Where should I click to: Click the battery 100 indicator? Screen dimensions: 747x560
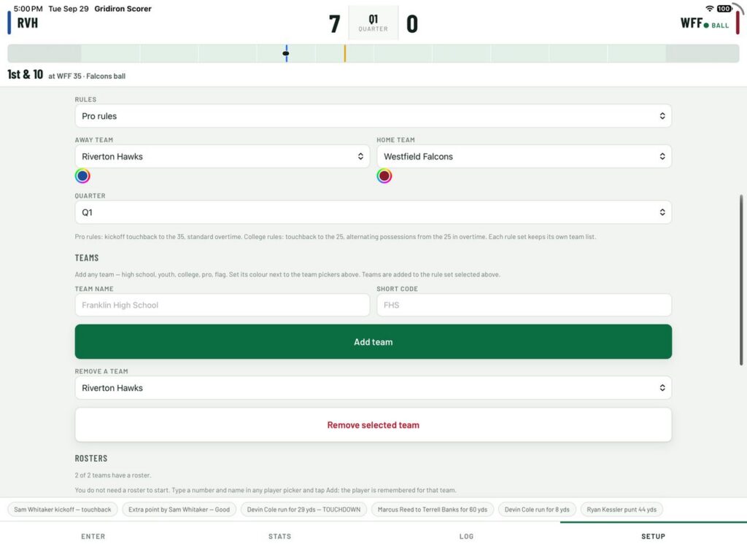(724, 9)
